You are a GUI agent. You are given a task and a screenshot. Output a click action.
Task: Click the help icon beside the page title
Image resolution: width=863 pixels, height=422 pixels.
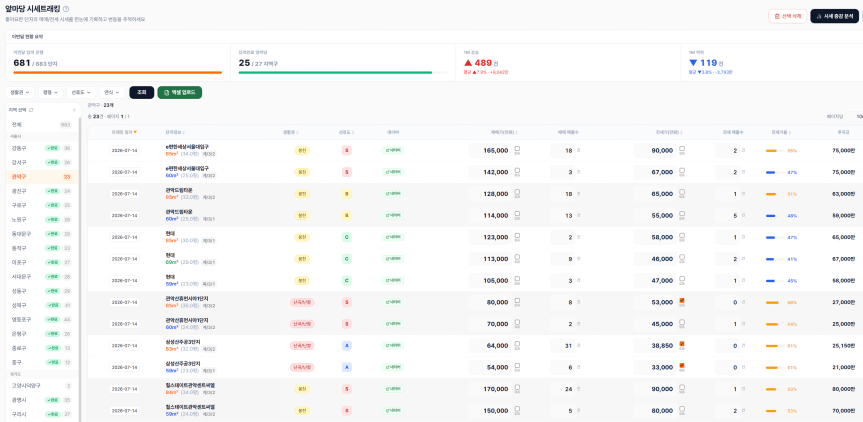point(66,9)
